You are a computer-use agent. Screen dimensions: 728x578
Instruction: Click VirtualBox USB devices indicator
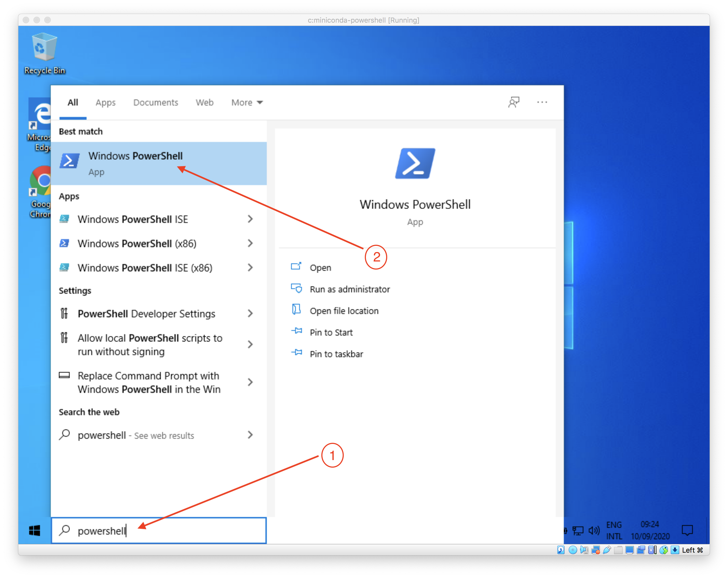tap(607, 550)
